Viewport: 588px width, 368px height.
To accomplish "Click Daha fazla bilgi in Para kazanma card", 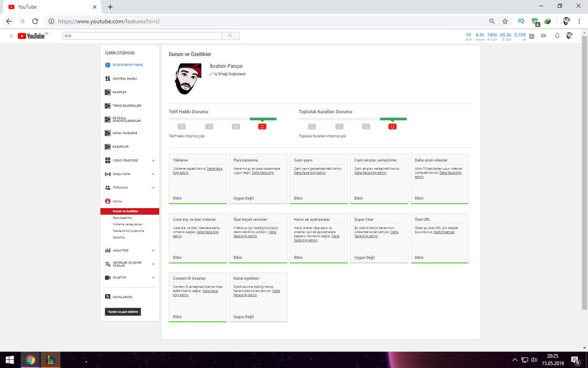I will click(263, 173).
